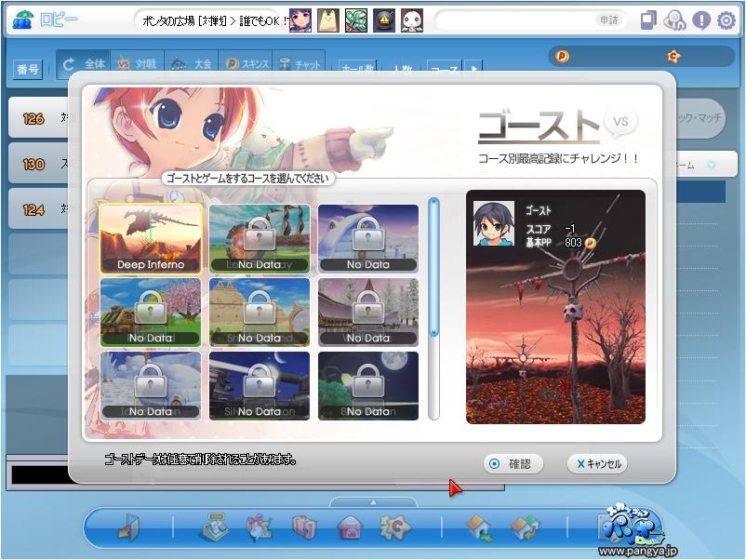Click the ホール数 column header
Screen dimensions: 746x560
point(357,67)
